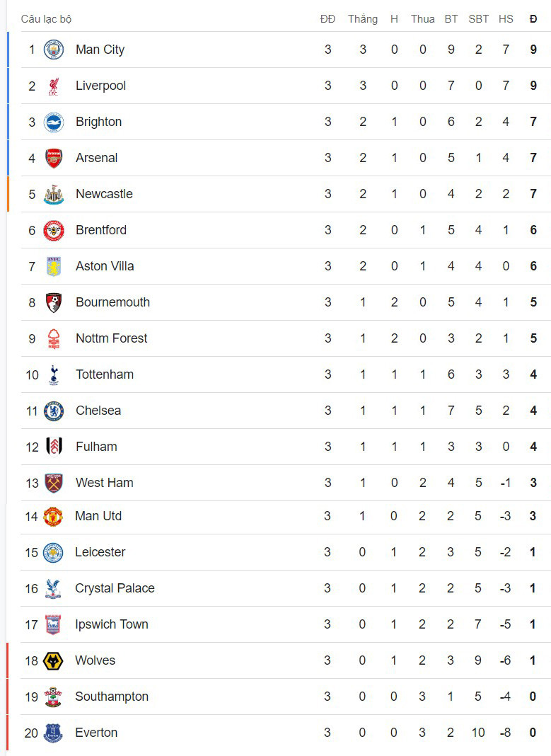
Task: Click the Brighton club badge
Action: point(54,122)
